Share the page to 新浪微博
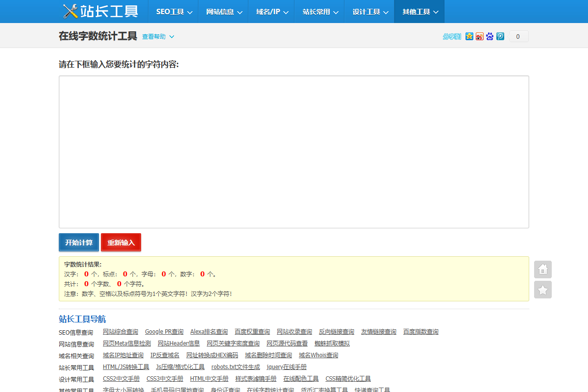Screen dimensions: 588x392 479,36
